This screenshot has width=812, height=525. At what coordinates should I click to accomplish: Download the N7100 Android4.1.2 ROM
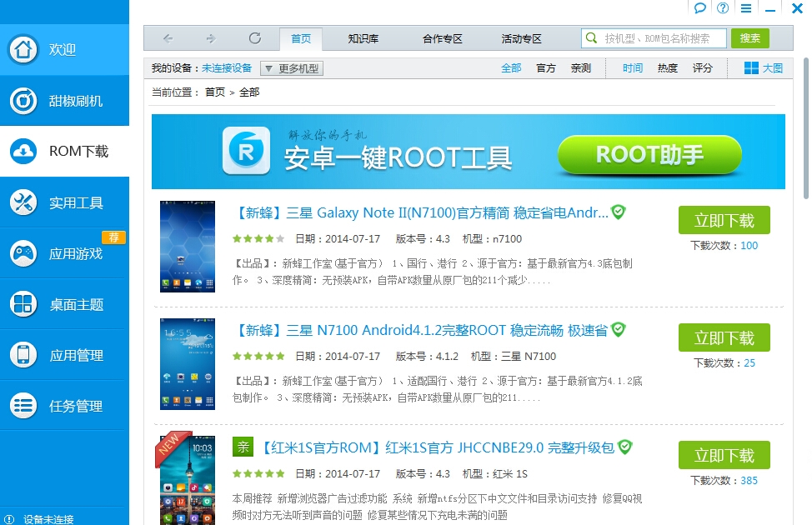tap(724, 337)
